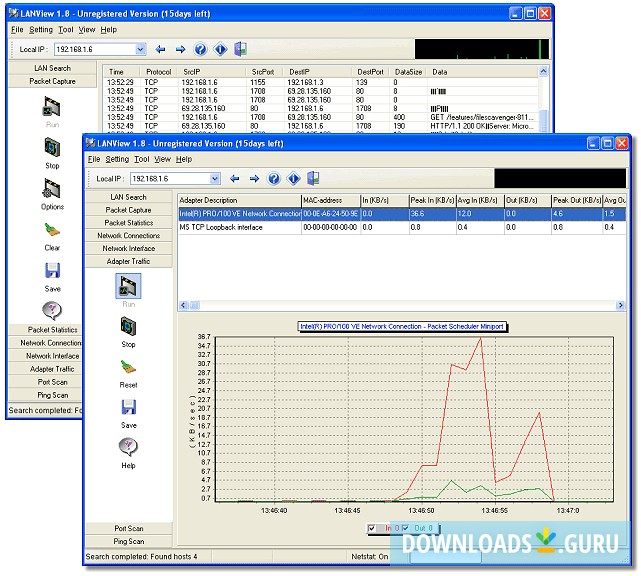
Task: Open File menu in front window
Action: [94, 159]
